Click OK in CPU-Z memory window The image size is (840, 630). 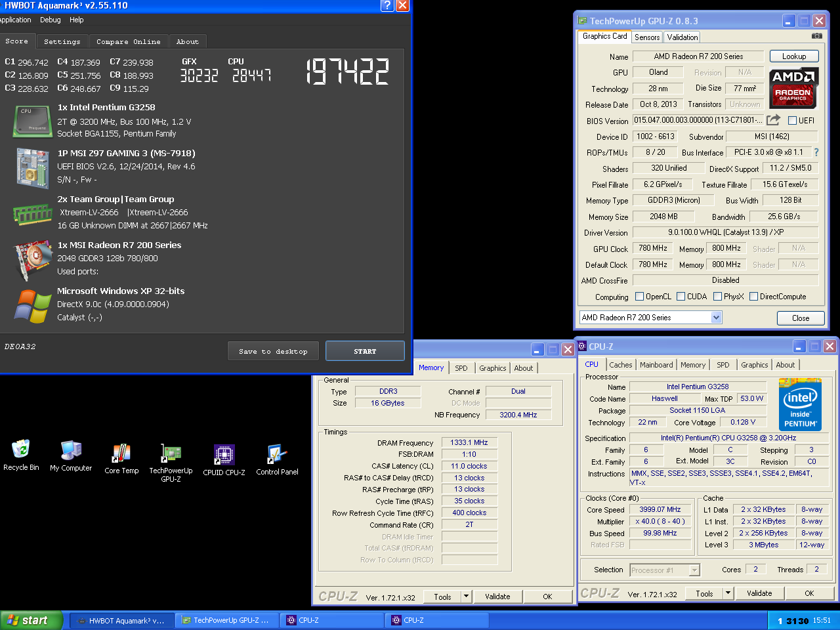pyautogui.click(x=547, y=597)
